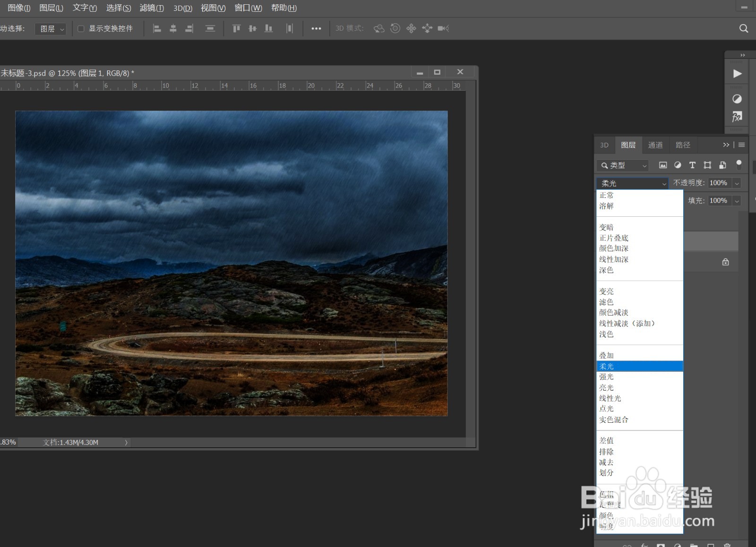Image resolution: width=756 pixels, height=547 pixels.
Task: Select the 3D camera zoom mode icon
Action: (x=443, y=29)
